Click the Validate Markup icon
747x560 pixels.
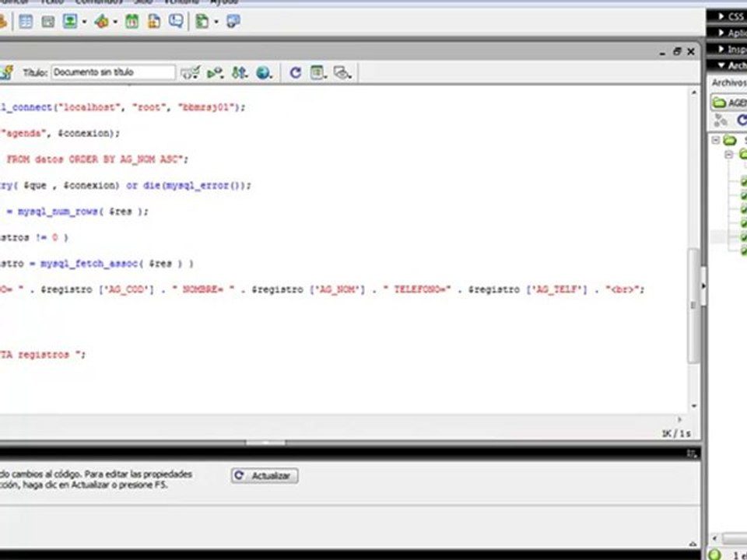tap(216, 73)
